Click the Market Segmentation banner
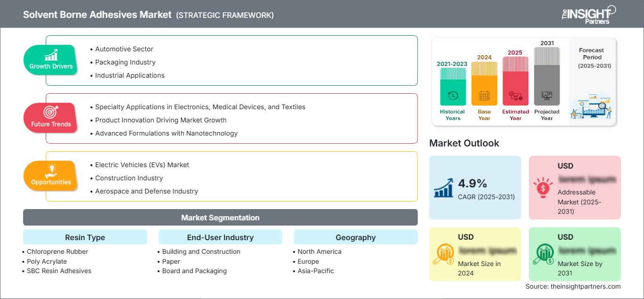644x299 pixels. pyautogui.click(x=220, y=218)
